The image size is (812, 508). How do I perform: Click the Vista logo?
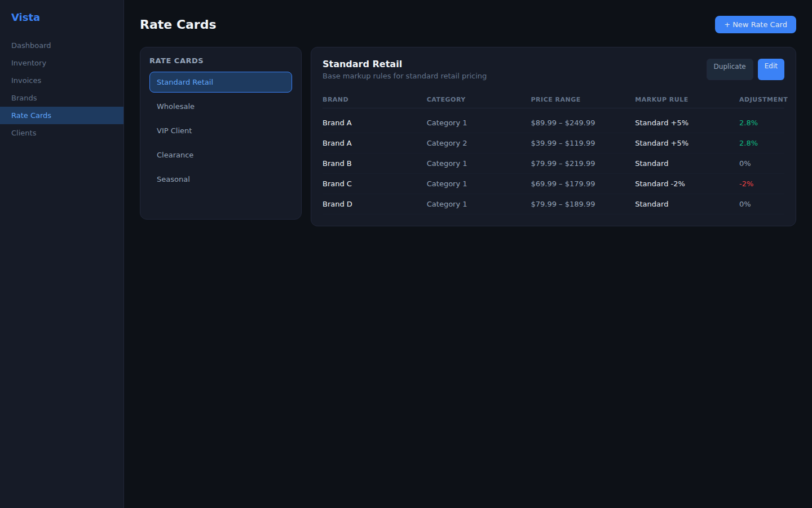[x=25, y=17]
